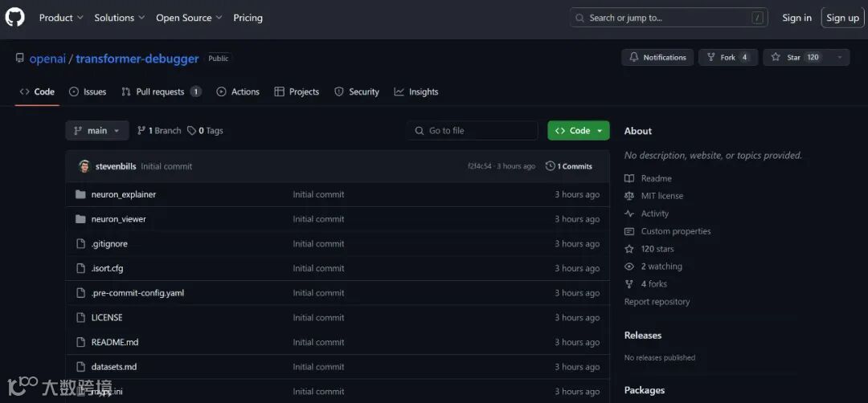Open the main branch selector
The image size is (868, 403).
point(97,131)
